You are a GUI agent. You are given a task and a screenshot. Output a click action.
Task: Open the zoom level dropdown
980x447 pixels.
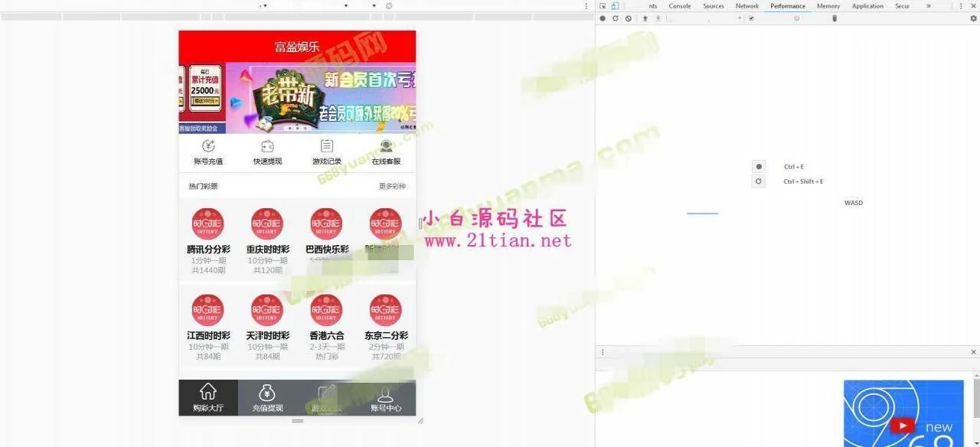(345, 6)
